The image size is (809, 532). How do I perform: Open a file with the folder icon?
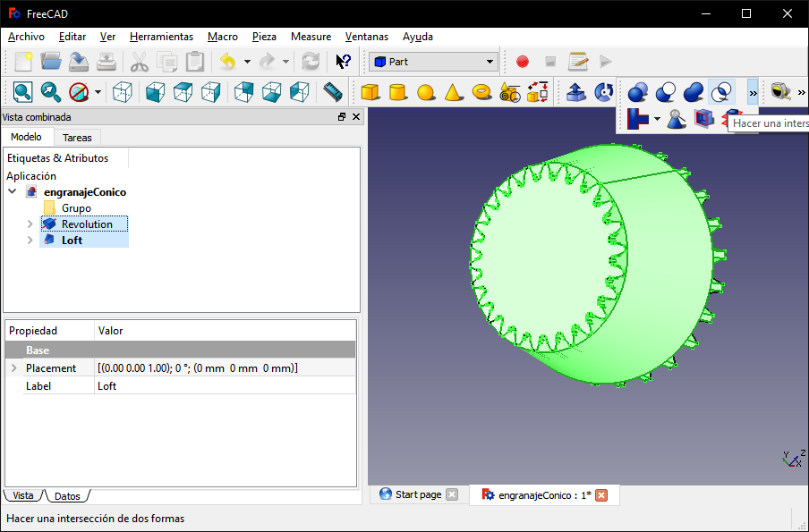click(x=50, y=62)
